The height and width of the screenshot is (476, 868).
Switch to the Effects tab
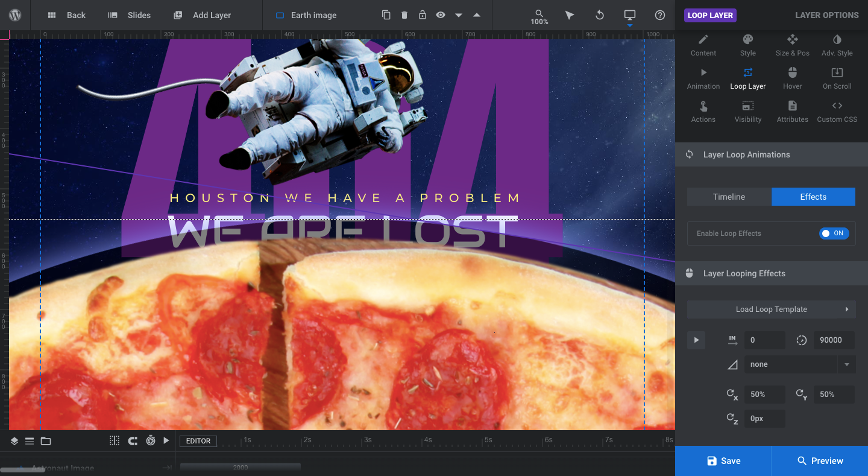813,197
